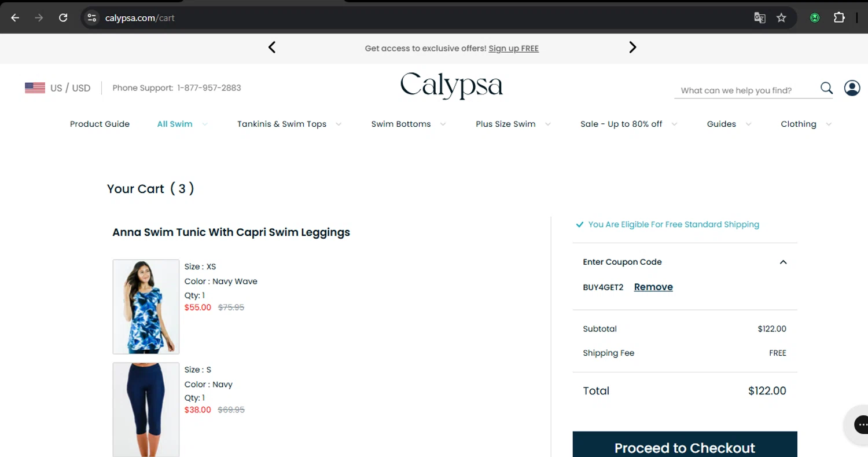Open the Clothing menu
Screen dimensions: 868x457
(799, 124)
